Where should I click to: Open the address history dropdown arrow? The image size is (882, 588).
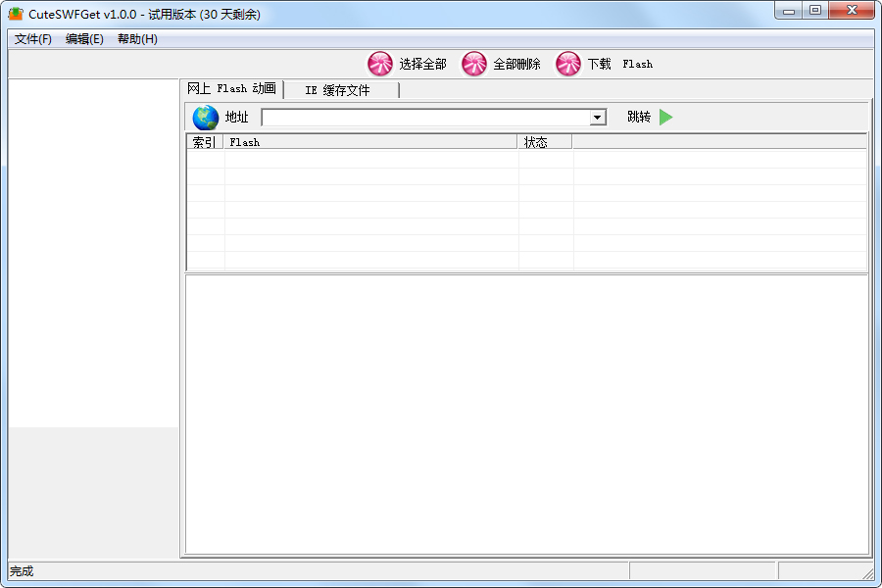click(x=598, y=117)
